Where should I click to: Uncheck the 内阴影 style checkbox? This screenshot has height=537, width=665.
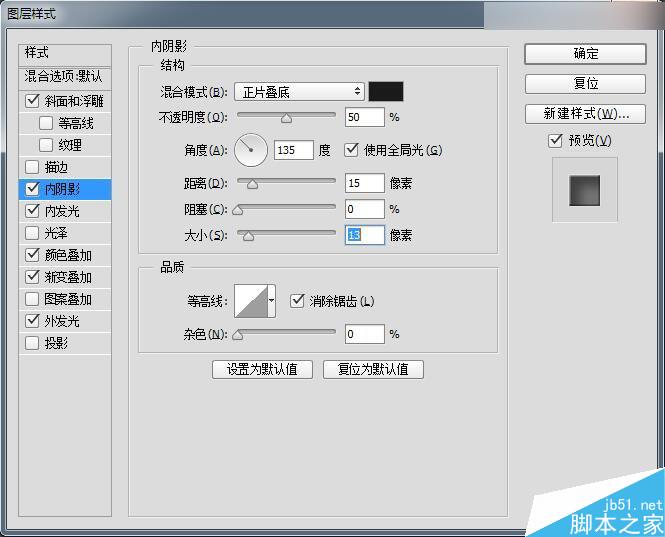pyautogui.click(x=32, y=189)
